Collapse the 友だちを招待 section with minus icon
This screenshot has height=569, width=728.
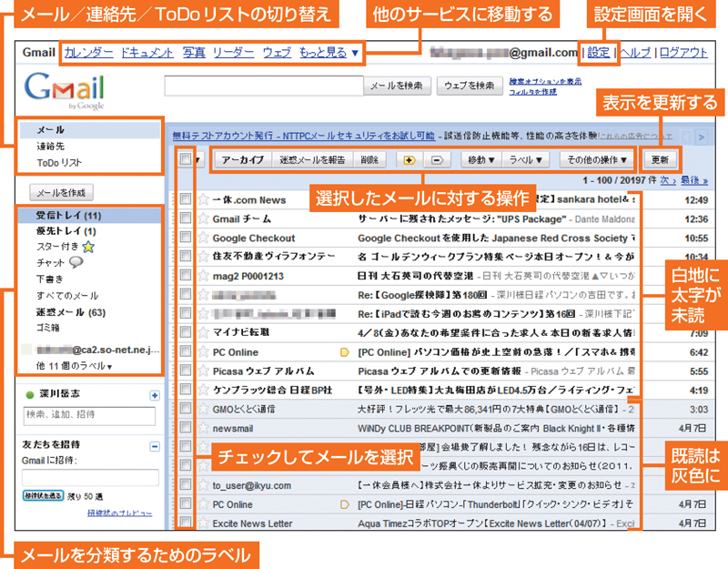coord(155,446)
